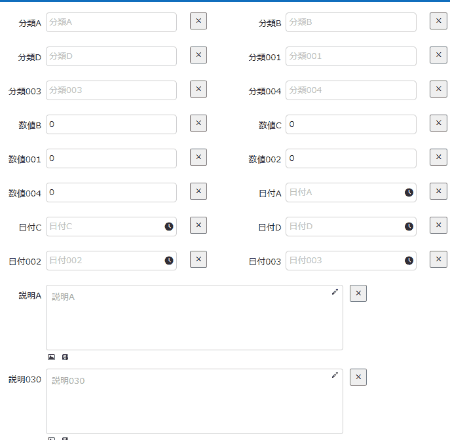Viewport: 450px width, 440px height.
Task: Open the date picker clock for 日付D
Action: click(x=409, y=226)
